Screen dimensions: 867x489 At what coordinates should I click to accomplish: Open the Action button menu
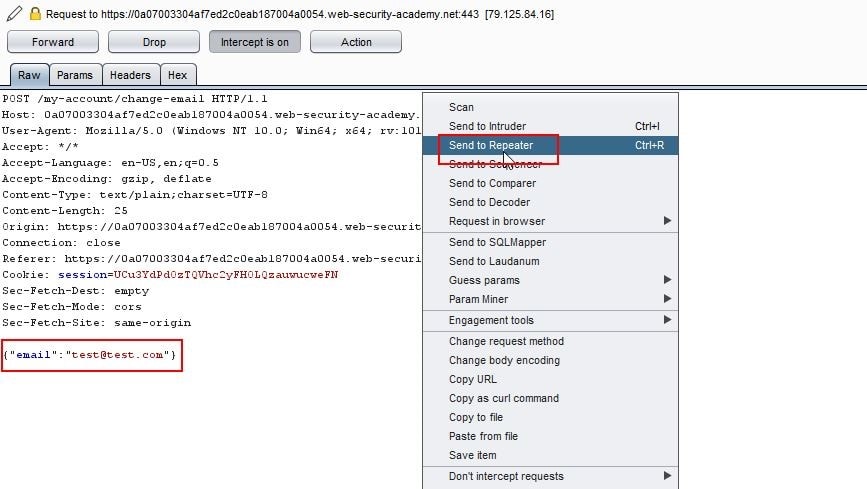[x=355, y=42]
